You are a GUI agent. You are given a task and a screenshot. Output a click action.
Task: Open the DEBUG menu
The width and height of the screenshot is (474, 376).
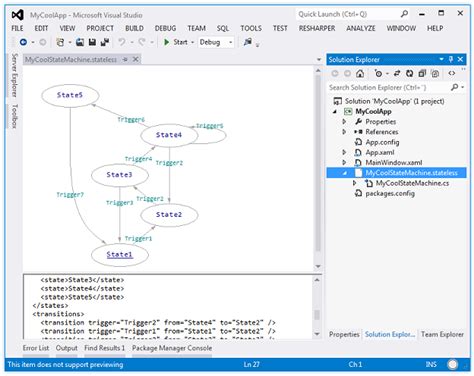click(165, 28)
